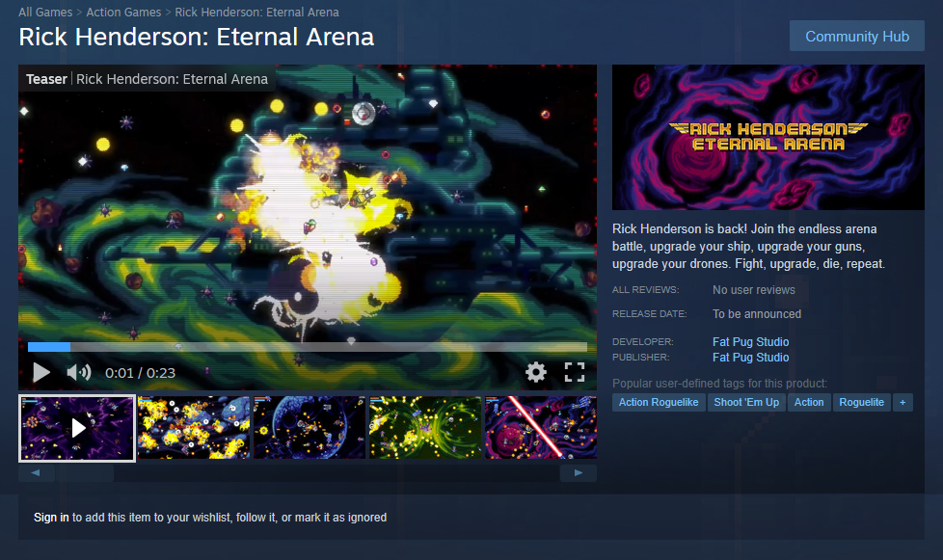Screen dimensions: 943x560
Task: Select the Roguelite tag
Action: point(861,403)
